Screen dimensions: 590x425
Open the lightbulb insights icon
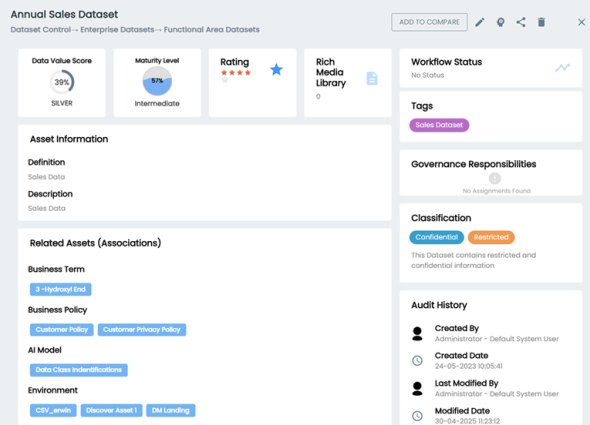tap(500, 22)
